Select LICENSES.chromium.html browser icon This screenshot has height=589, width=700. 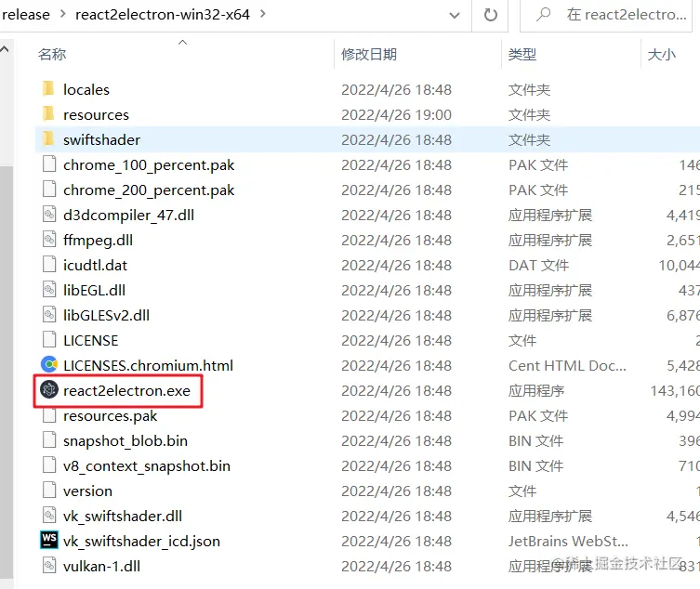[x=49, y=364]
